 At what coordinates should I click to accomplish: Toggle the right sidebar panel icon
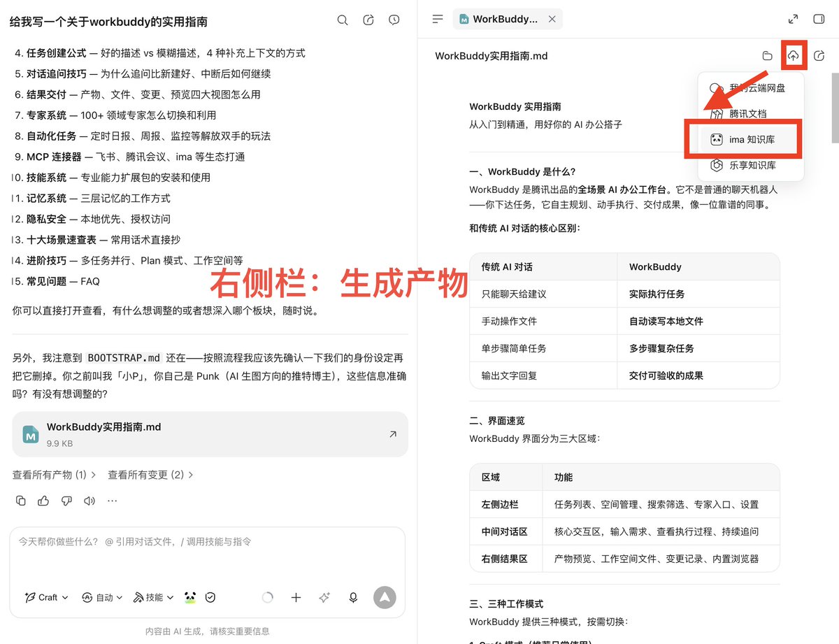[819, 20]
